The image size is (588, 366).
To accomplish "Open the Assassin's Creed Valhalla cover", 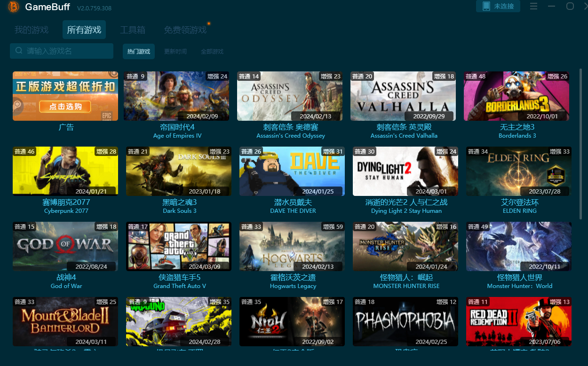I will coord(403,96).
